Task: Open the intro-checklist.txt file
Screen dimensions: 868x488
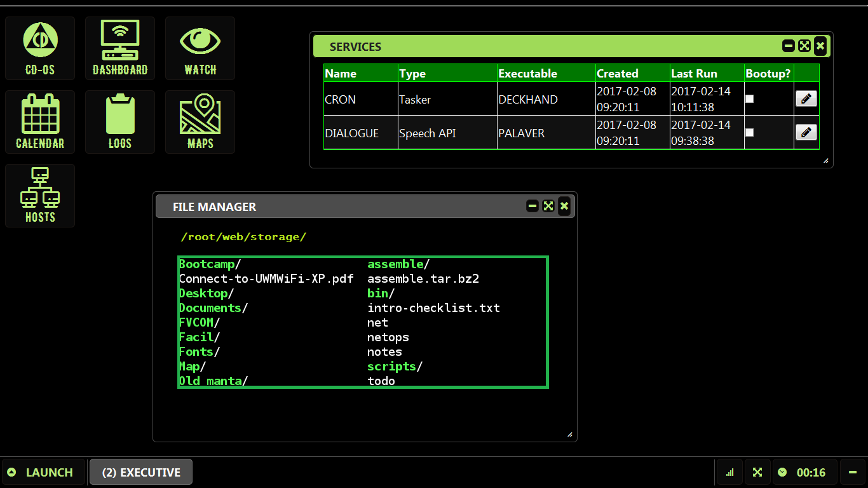Action: point(433,308)
